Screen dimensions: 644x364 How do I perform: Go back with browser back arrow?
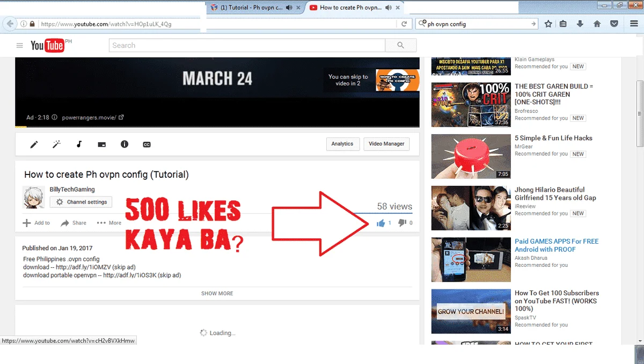click(x=9, y=24)
